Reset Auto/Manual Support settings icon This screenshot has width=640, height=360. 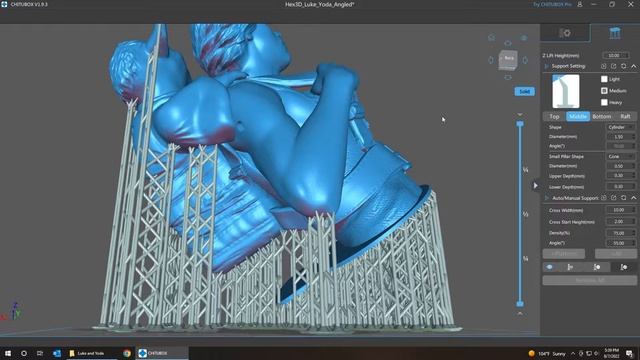pyautogui.click(x=623, y=198)
